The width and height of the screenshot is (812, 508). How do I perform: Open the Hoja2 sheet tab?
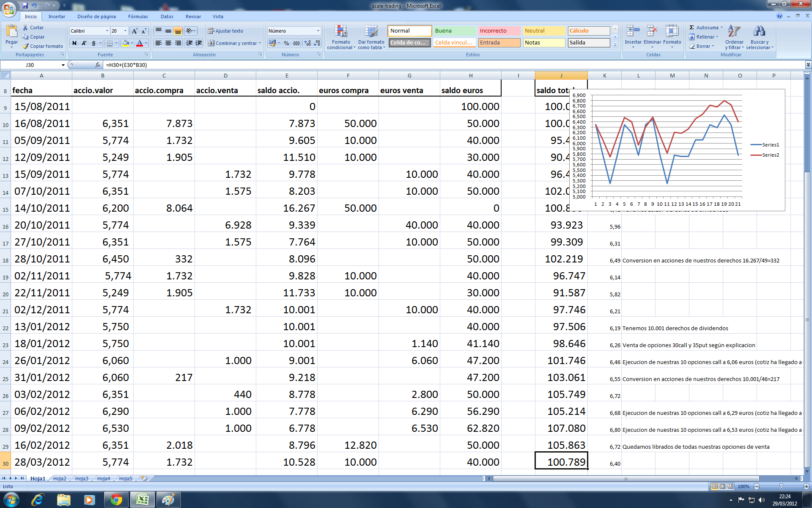(60, 478)
